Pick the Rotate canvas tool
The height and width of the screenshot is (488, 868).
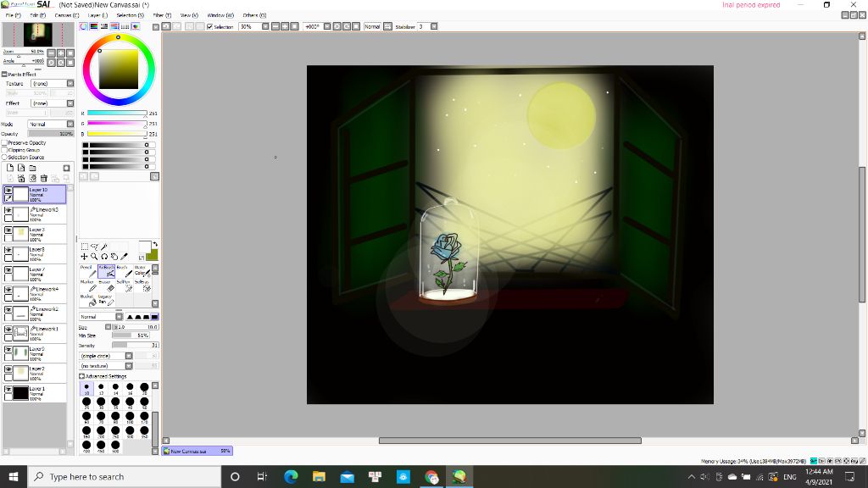[104, 257]
